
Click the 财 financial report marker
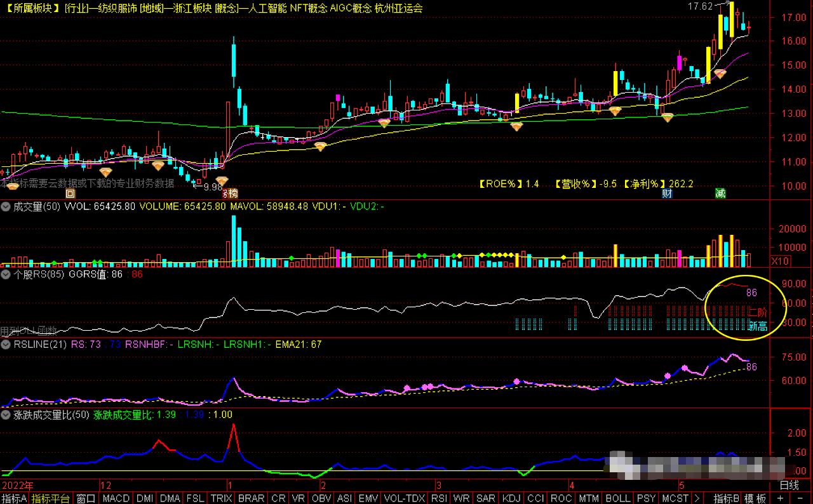667,193
